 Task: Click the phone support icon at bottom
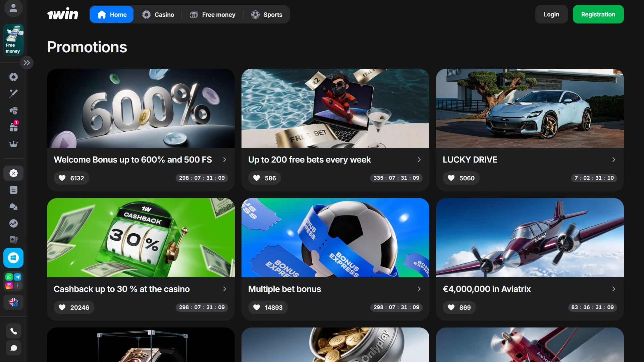coord(13,331)
